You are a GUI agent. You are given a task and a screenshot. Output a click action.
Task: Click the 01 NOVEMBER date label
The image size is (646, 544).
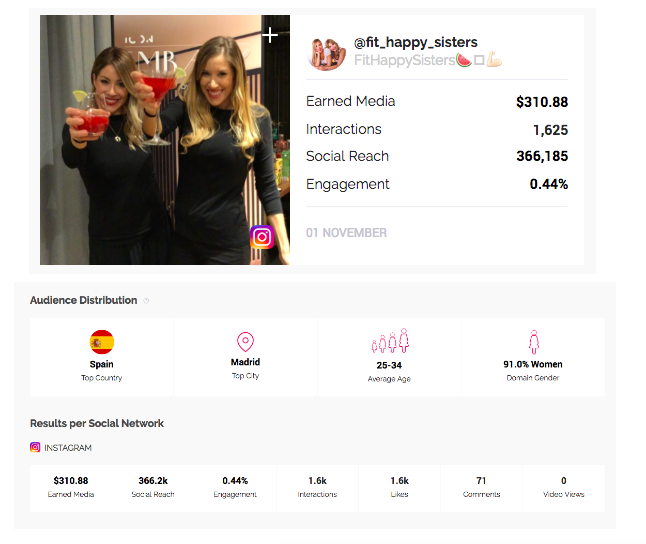tap(346, 233)
